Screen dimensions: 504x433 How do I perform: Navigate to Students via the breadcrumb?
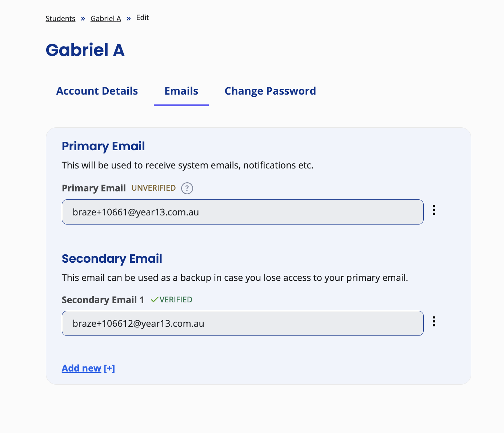point(60,18)
